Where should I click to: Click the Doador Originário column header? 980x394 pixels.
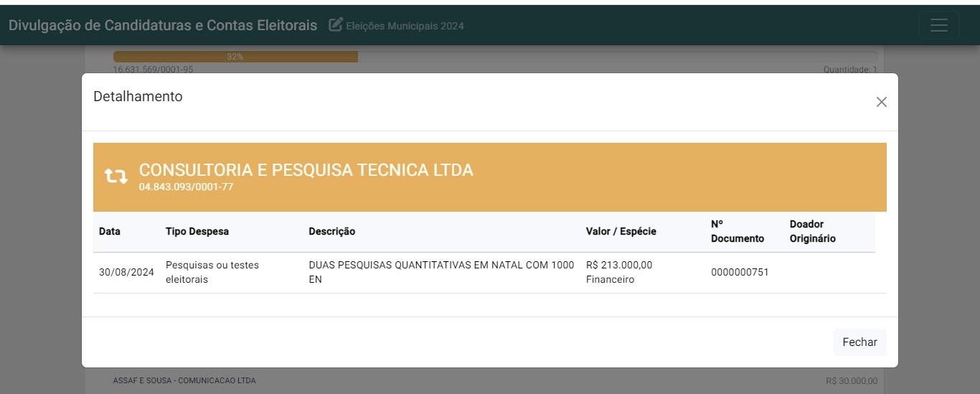(x=813, y=231)
